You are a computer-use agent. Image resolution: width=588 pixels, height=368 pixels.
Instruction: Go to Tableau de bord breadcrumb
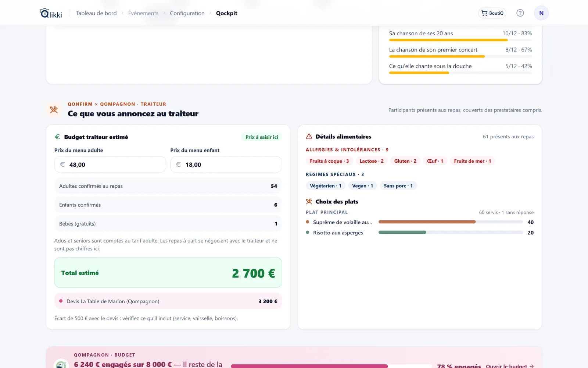coord(96,13)
